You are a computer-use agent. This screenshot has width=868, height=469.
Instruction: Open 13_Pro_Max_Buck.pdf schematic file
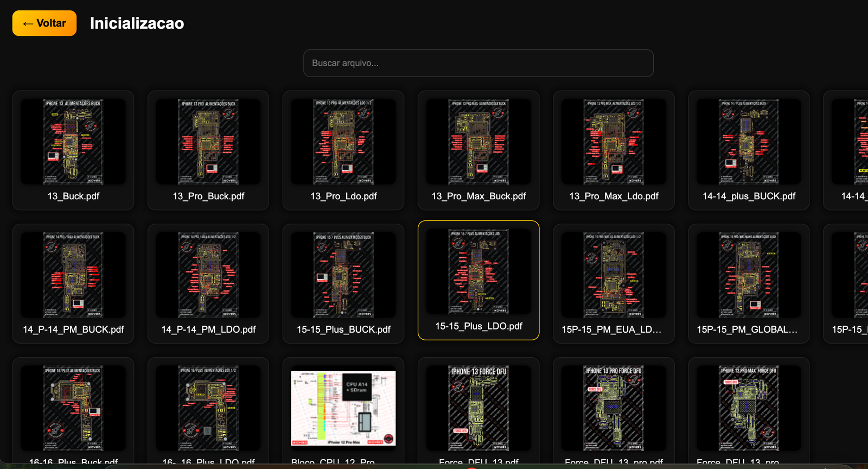tap(478, 150)
